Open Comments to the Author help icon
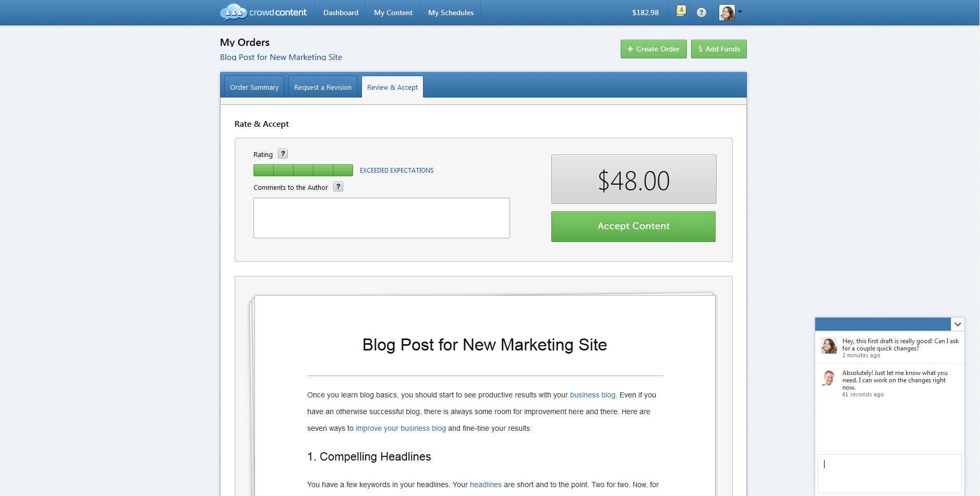The height and width of the screenshot is (496, 980). pos(338,187)
